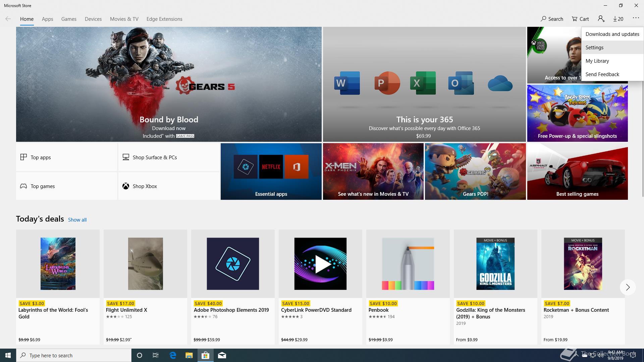Open Rocketman + Bonus Content poster
Image resolution: width=644 pixels, height=362 pixels.
(583, 264)
